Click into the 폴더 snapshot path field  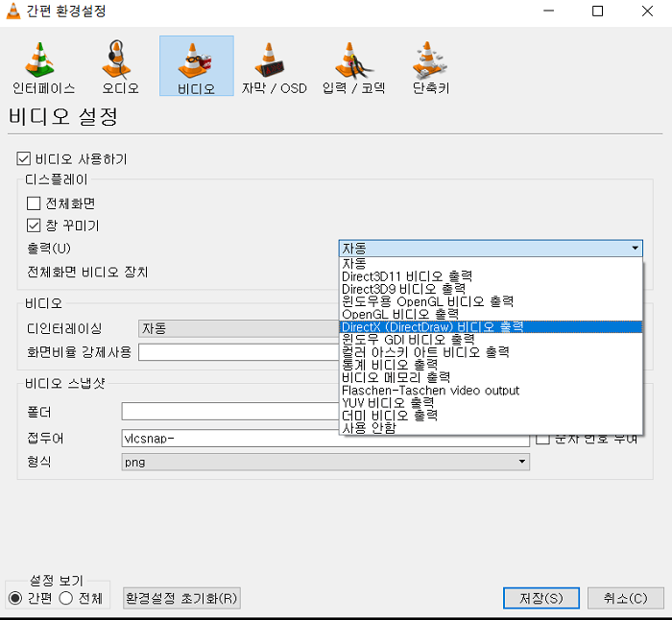coord(230,412)
